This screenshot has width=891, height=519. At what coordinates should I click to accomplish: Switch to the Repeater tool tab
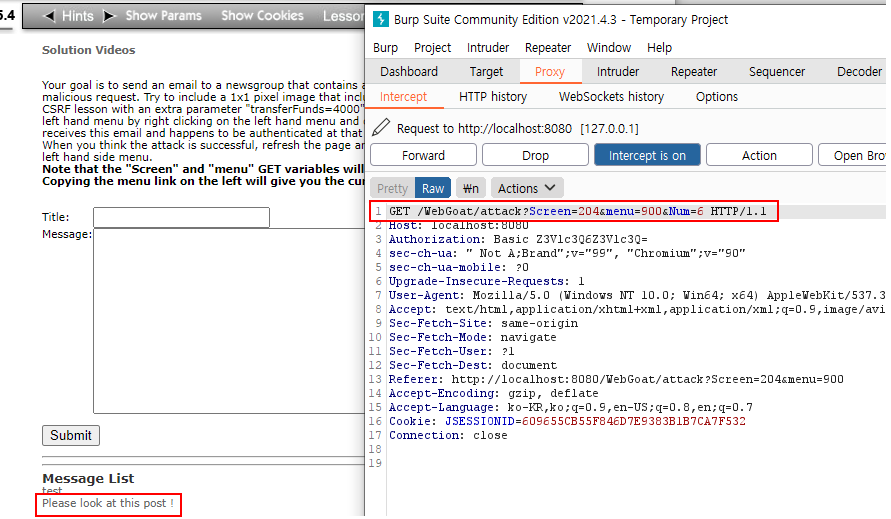(694, 72)
